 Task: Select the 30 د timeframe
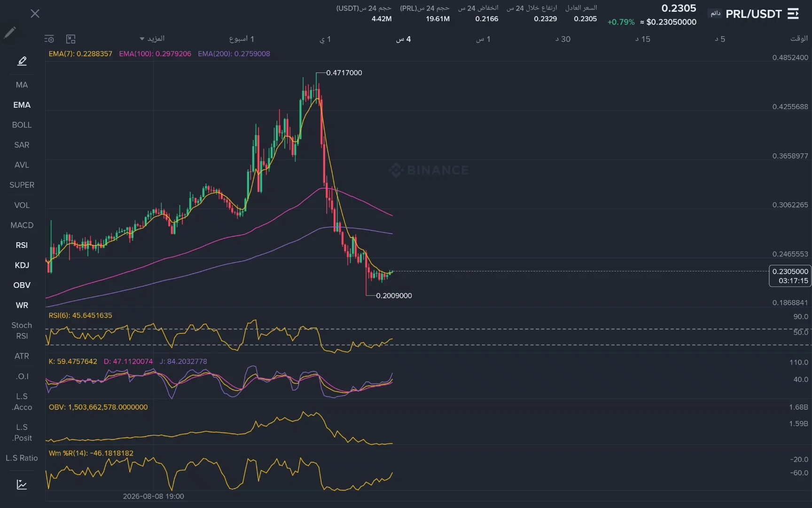pos(563,39)
